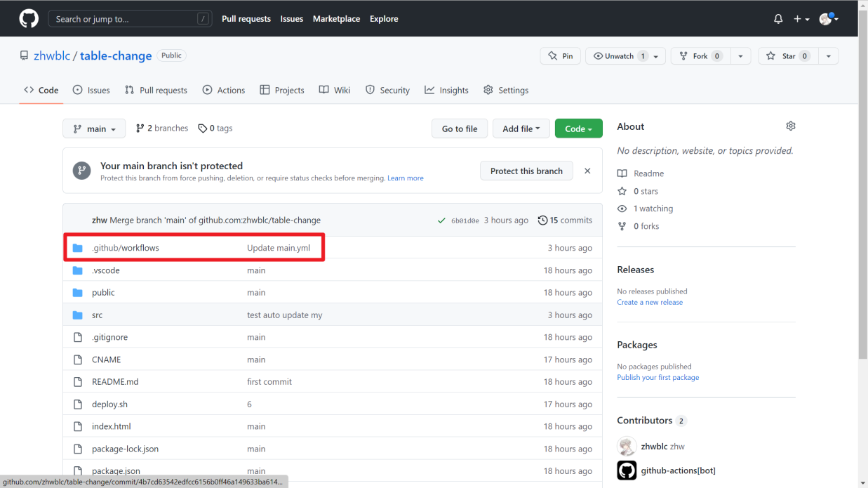The width and height of the screenshot is (868, 488).
Task: Open the .gitignore file
Action: 110,337
